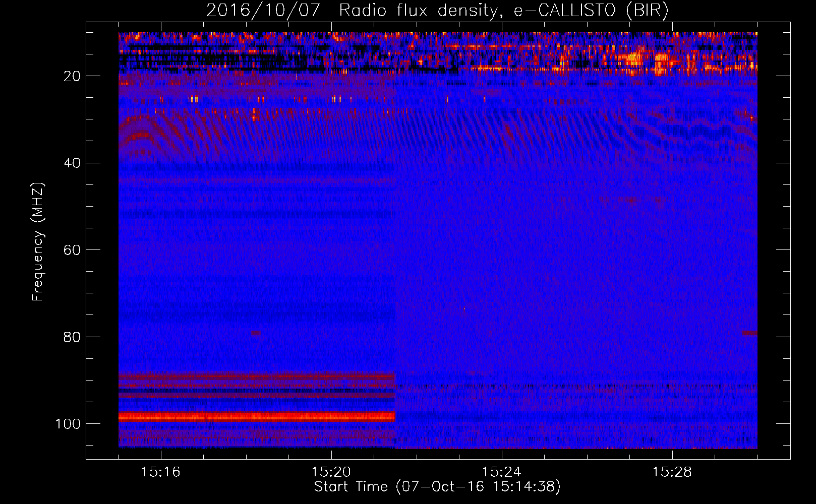Click the 15:28 time tick label

[672, 472]
